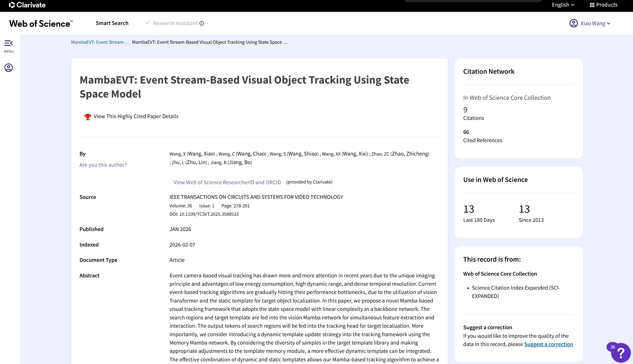Open the Research Assistant tab

pos(175,23)
